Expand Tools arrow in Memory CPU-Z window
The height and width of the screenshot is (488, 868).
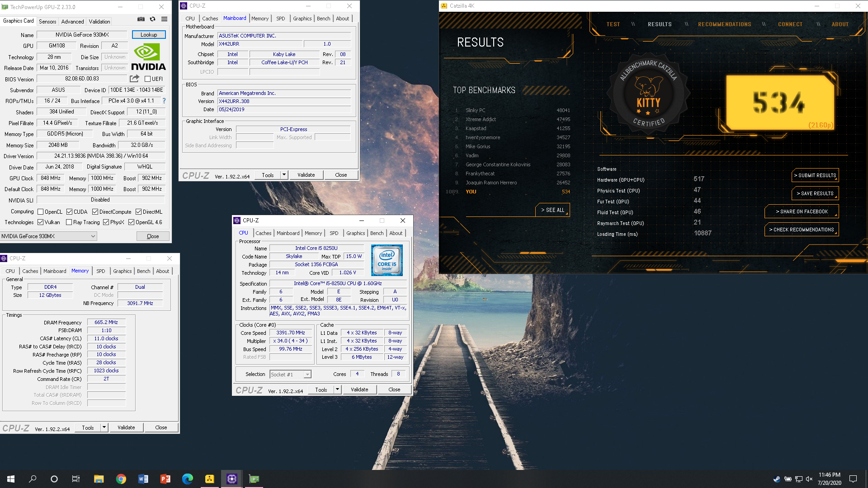104,427
